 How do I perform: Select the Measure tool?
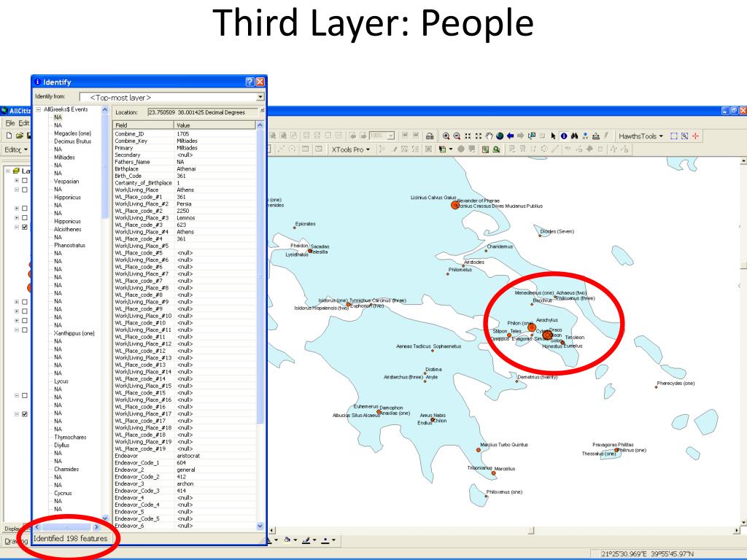[596, 136]
